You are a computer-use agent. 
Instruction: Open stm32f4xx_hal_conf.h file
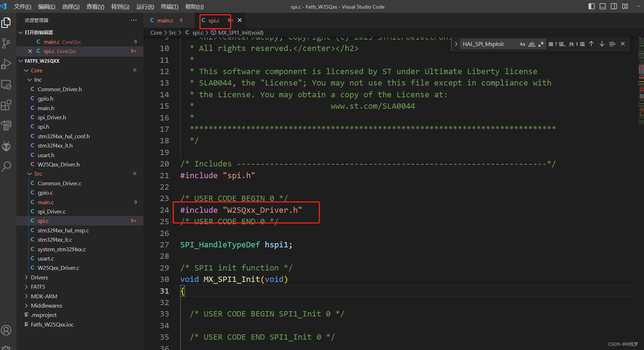(x=80, y=136)
